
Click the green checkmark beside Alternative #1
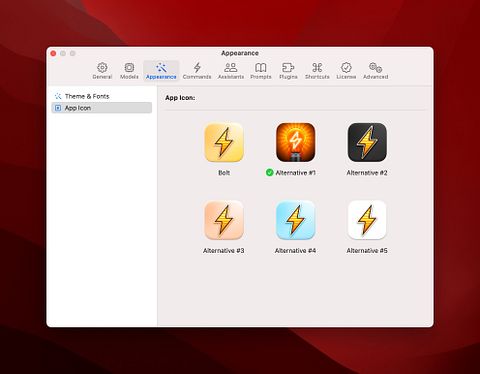269,173
